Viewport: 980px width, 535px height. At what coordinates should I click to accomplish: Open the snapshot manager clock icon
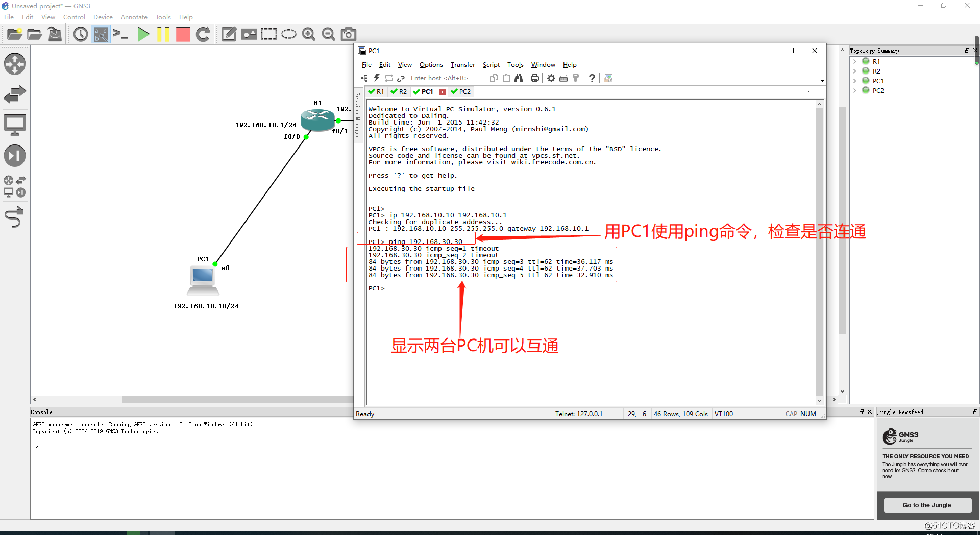(81, 34)
